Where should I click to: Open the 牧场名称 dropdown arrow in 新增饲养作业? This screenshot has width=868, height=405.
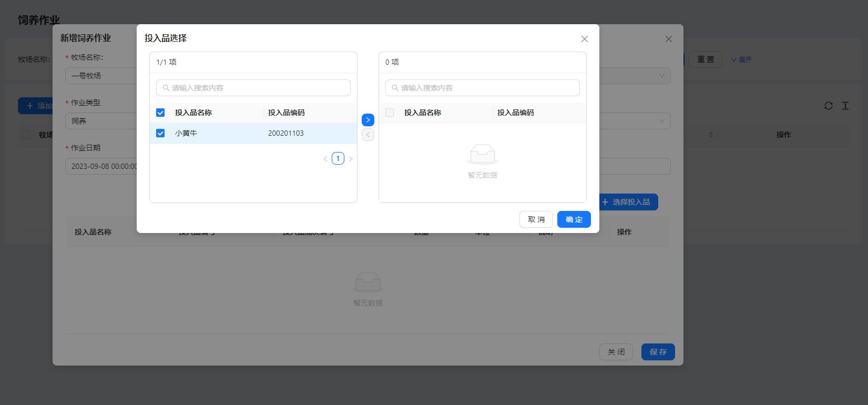point(662,76)
